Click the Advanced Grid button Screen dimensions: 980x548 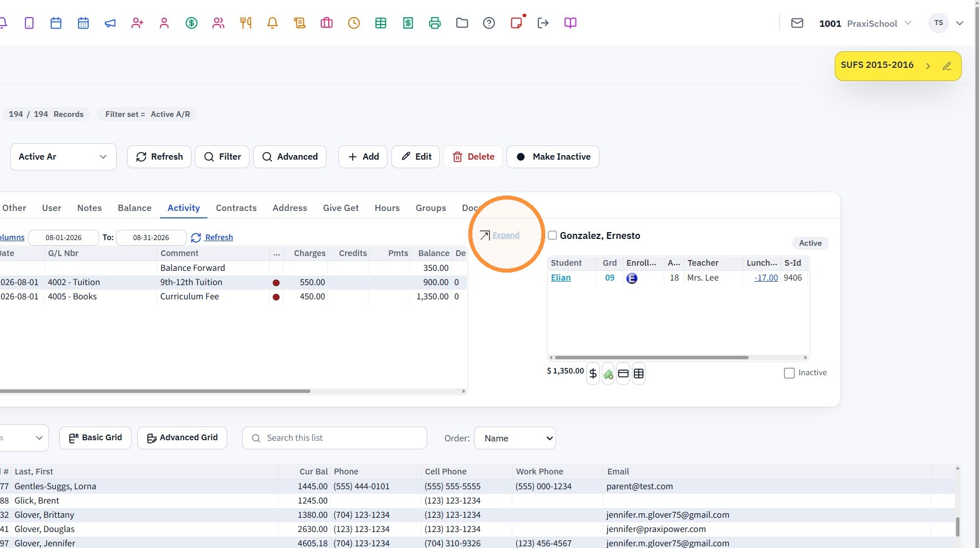coord(182,438)
